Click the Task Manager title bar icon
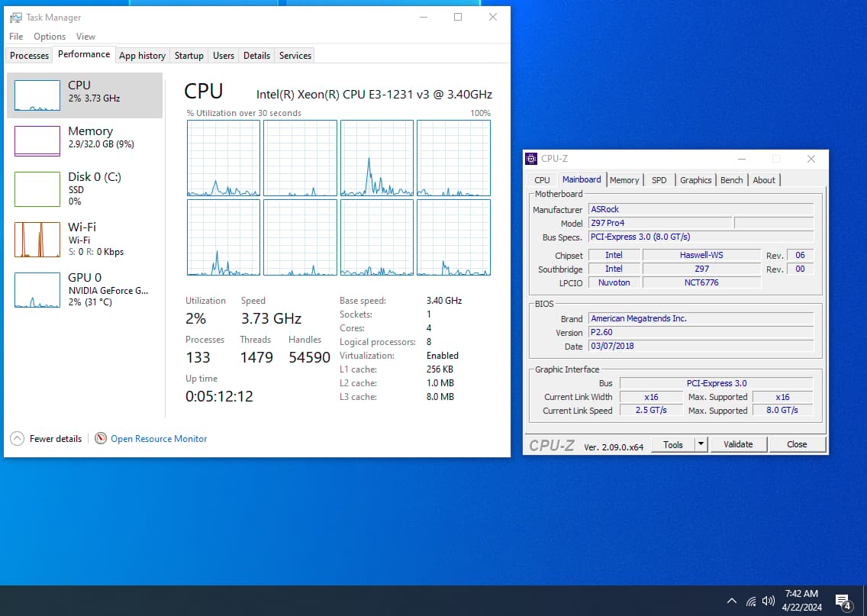Viewport: 867px width, 616px height. 16,18
